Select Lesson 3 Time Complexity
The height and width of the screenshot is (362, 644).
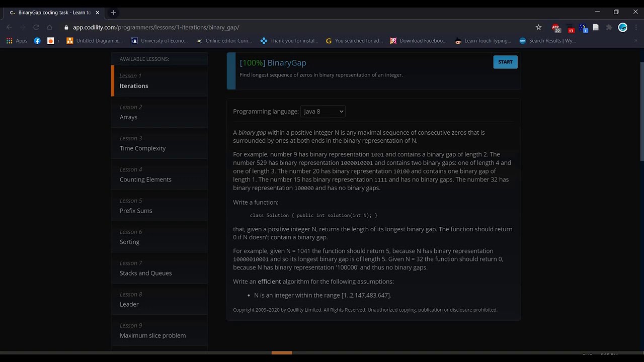pos(159,143)
